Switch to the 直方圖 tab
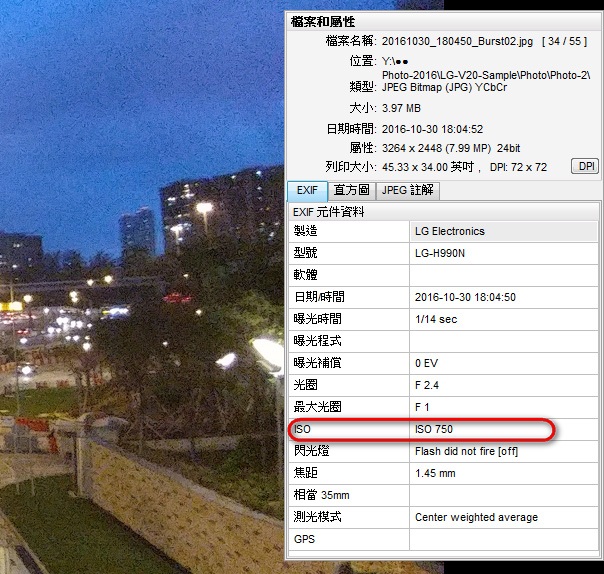The width and height of the screenshot is (604, 574). pos(351,190)
